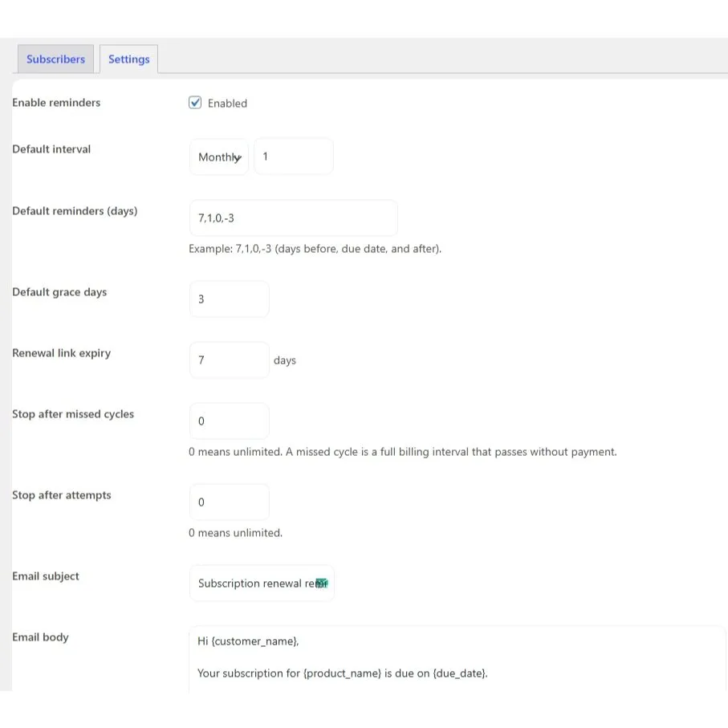
Task: Select the Settings tab
Action: [x=128, y=59]
